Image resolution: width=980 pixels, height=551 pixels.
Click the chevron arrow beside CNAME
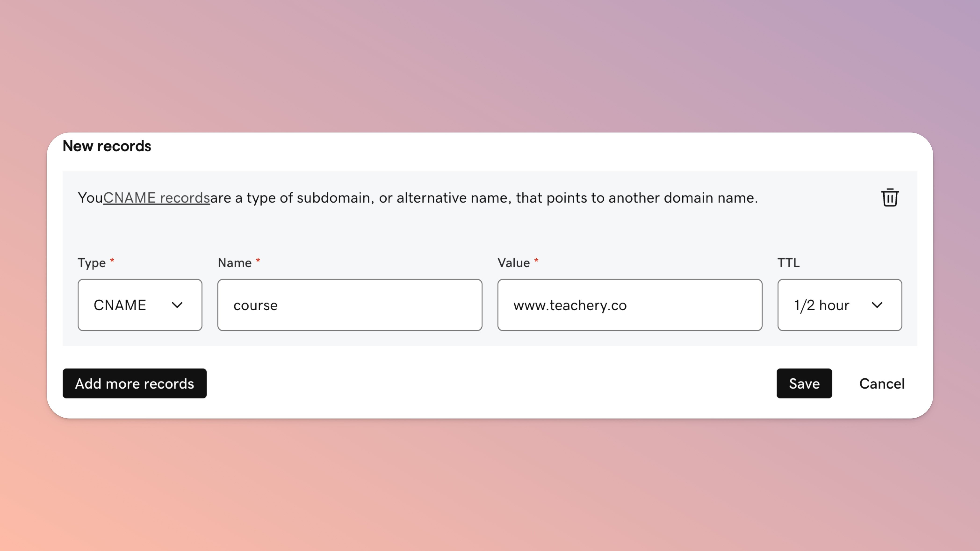[177, 305]
